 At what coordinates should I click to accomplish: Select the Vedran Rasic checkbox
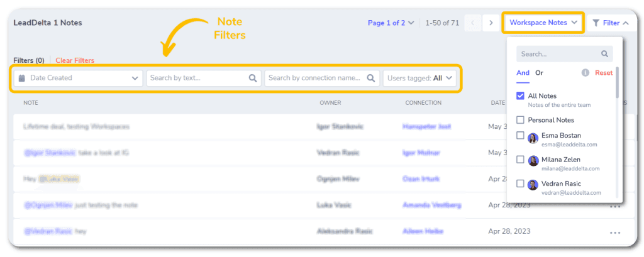click(x=520, y=183)
